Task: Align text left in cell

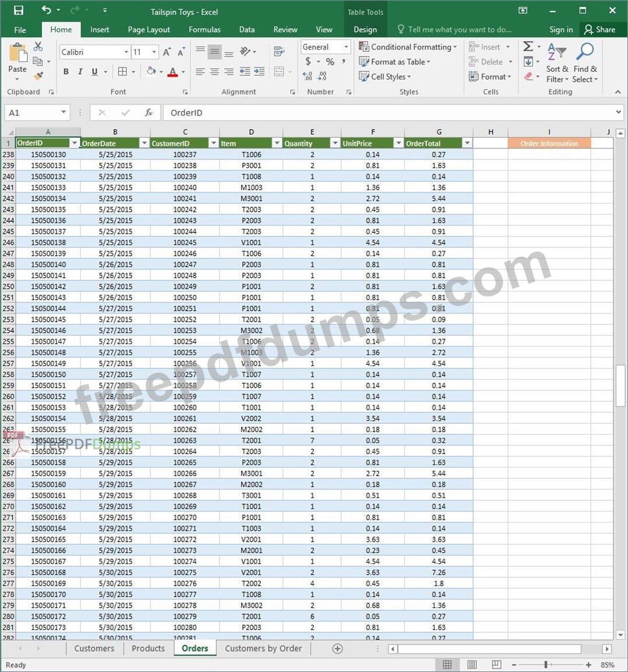Action: coord(200,72)
